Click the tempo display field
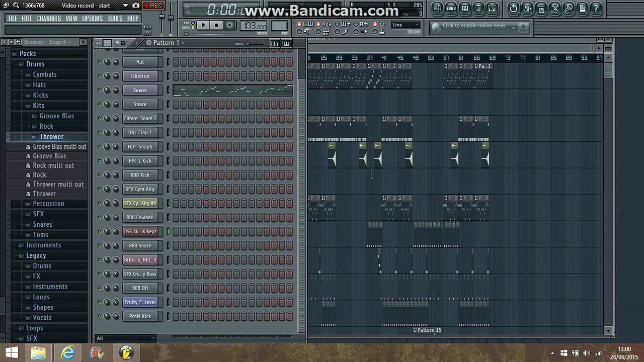The height and width of the screenshot is (362, 644). [x=254, y=26]
